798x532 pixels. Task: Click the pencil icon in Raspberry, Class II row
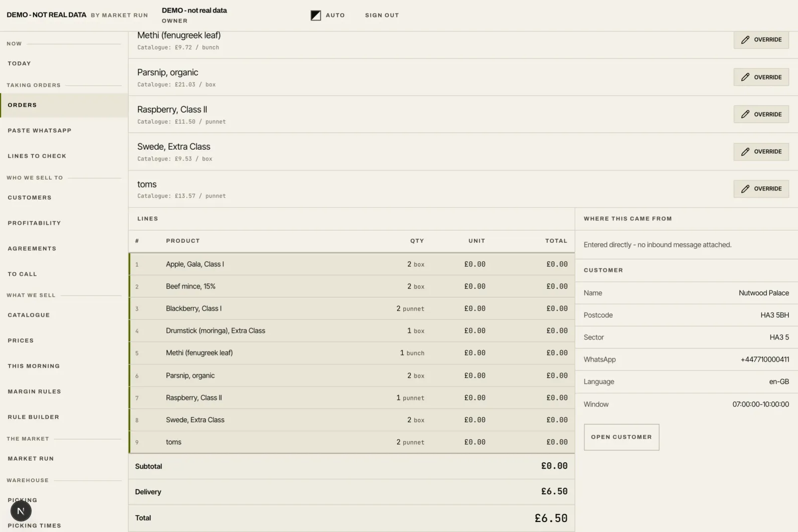745,114
